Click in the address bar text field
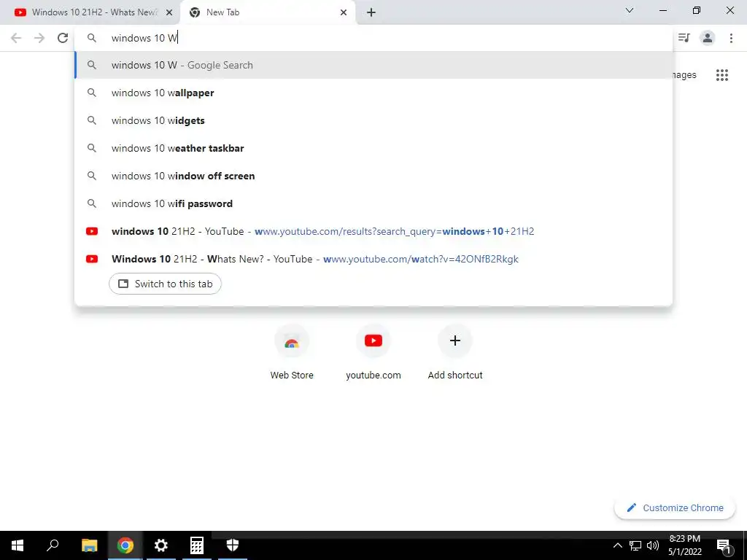Image resolution: width=747 pixels, height=560 pixels. 374,38
